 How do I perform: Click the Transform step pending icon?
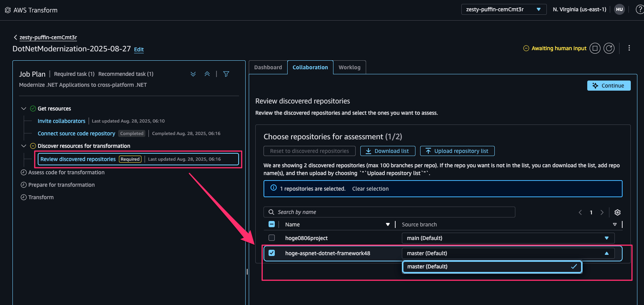pyautogui.click(x=24, y=197)
